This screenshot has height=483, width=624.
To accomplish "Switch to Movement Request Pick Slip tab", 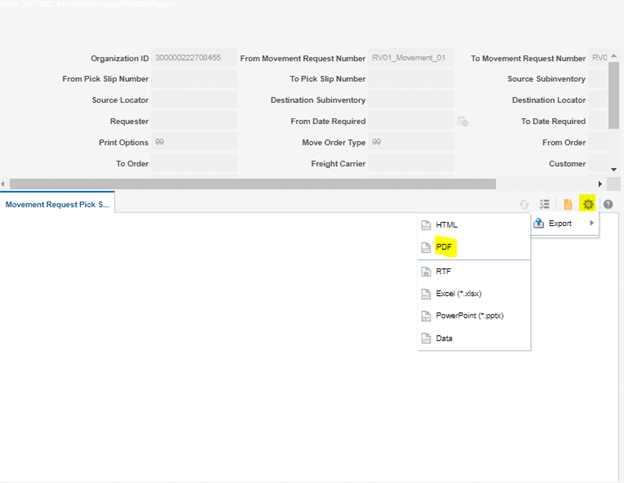I will coord(58,204).
